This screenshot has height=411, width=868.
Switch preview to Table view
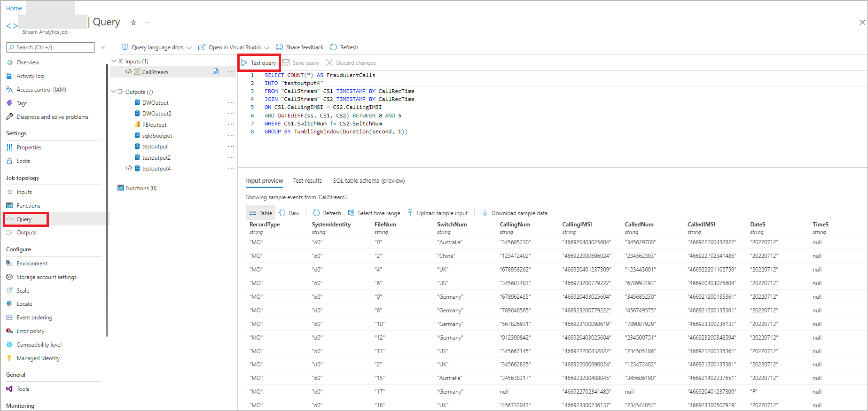point(261,213)
